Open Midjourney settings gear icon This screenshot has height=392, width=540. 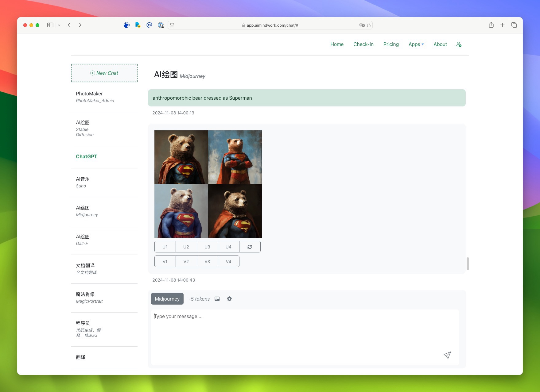(229, 299)
